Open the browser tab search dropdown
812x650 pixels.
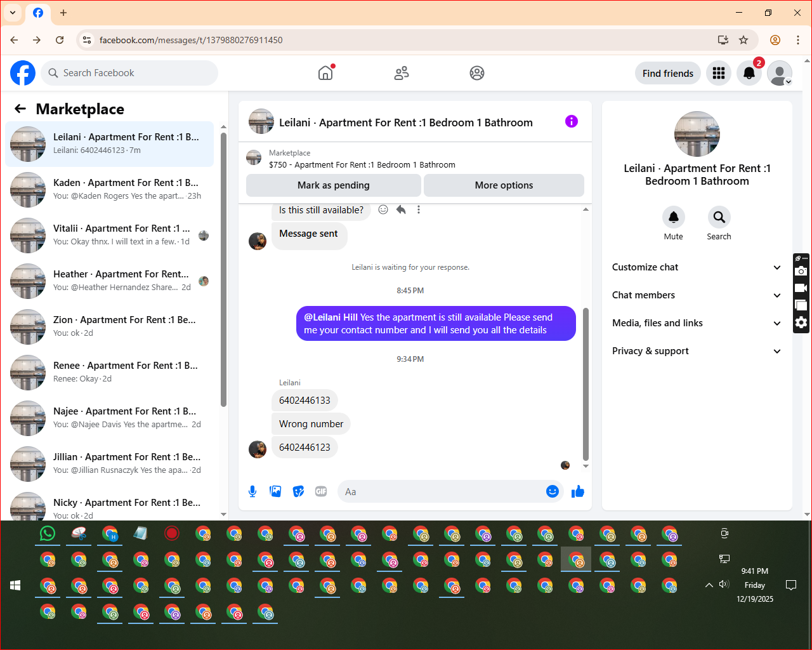(x=13, y=13)
